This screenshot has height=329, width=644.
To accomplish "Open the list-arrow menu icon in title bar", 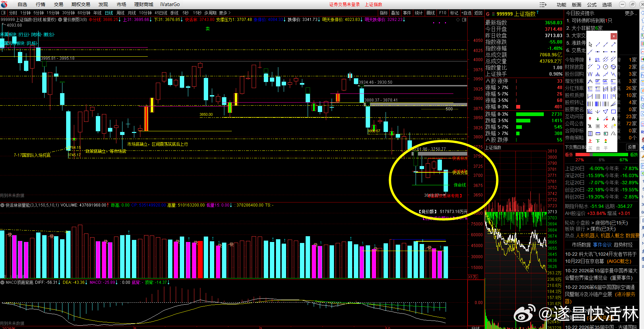I will pyautogui.click(x=543, y=4).
